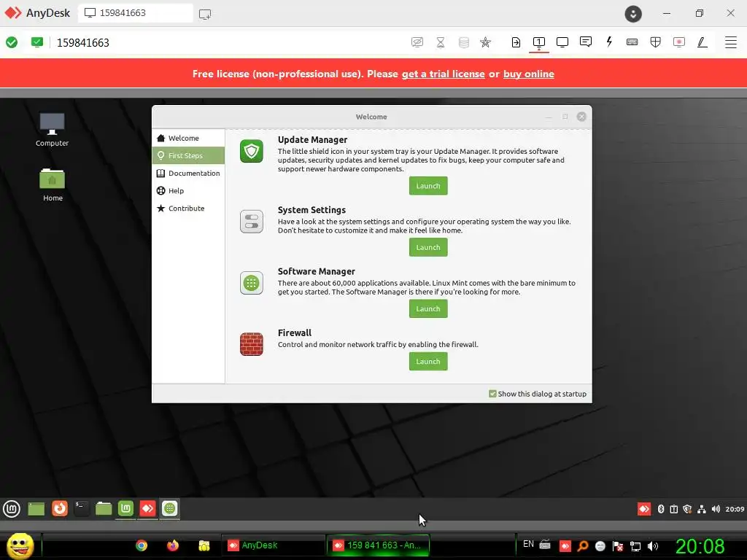The width and height of the screenshot is (747, 560).
Task: Open Terminal from the Mint panel
Action: (x=82, y=508)
